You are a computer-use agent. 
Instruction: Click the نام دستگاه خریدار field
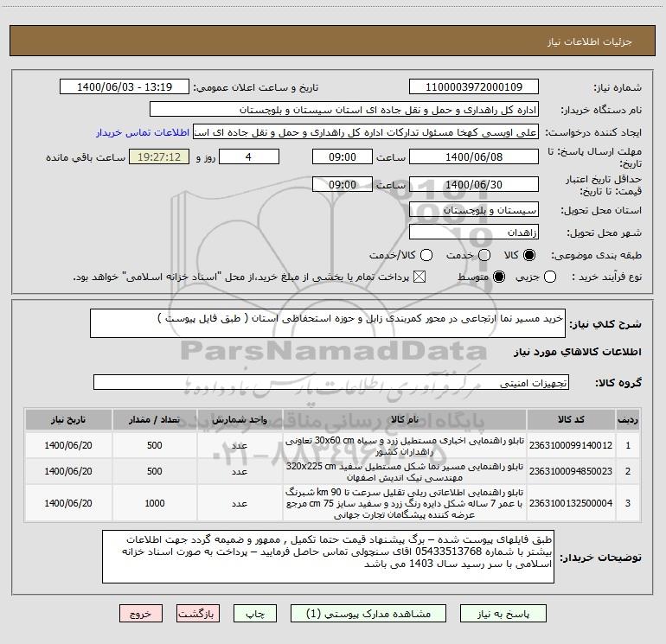click(344, 109)
